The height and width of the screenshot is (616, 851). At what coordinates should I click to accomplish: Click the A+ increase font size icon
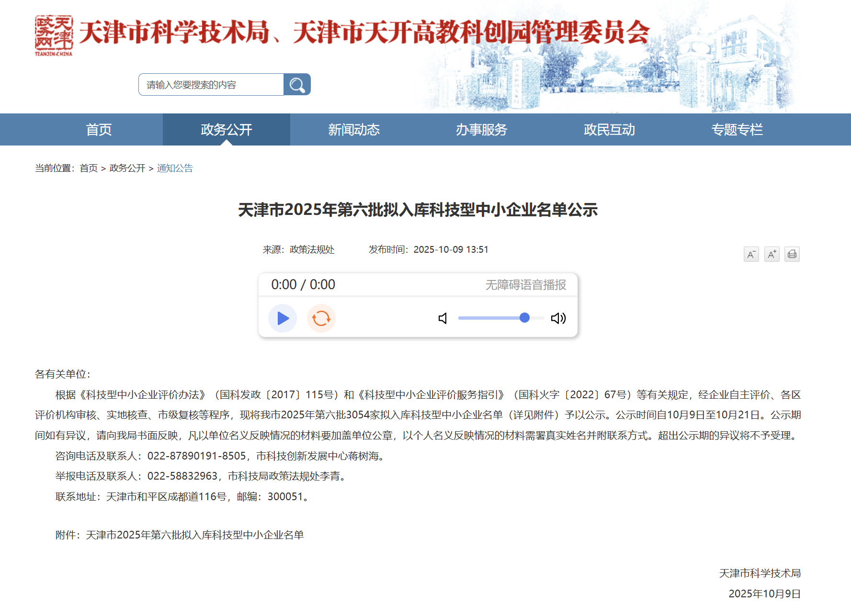point(772,254)
